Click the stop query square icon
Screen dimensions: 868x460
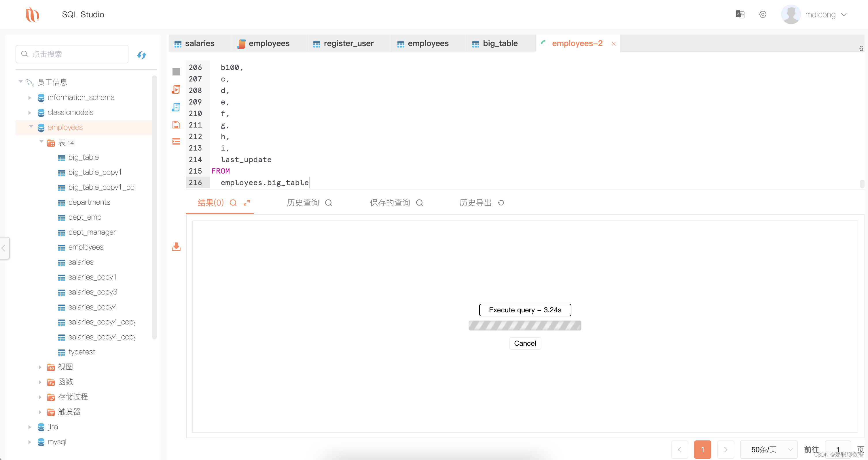176,72
